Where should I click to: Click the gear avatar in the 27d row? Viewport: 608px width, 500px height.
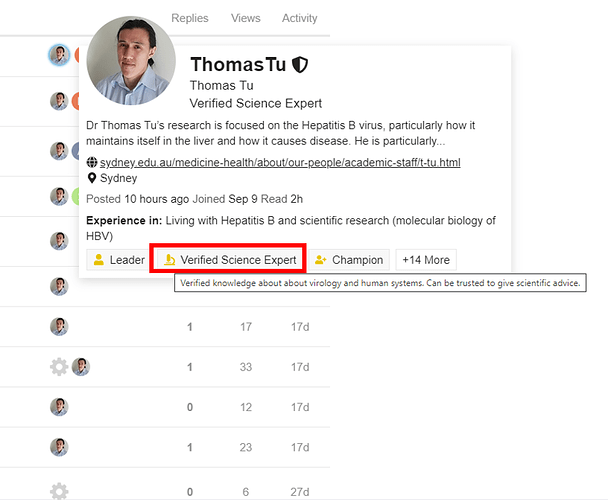[59, 491]
